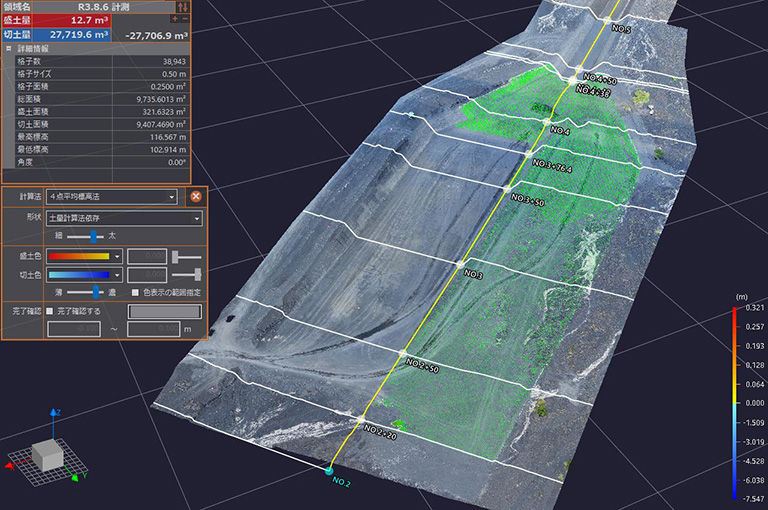Click the NO.4+50 station label

600,78
